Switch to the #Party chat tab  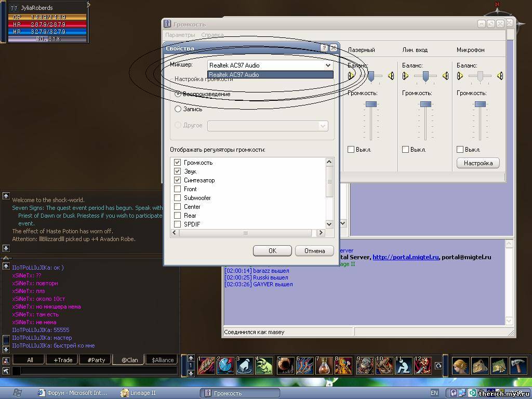[96, 360]
